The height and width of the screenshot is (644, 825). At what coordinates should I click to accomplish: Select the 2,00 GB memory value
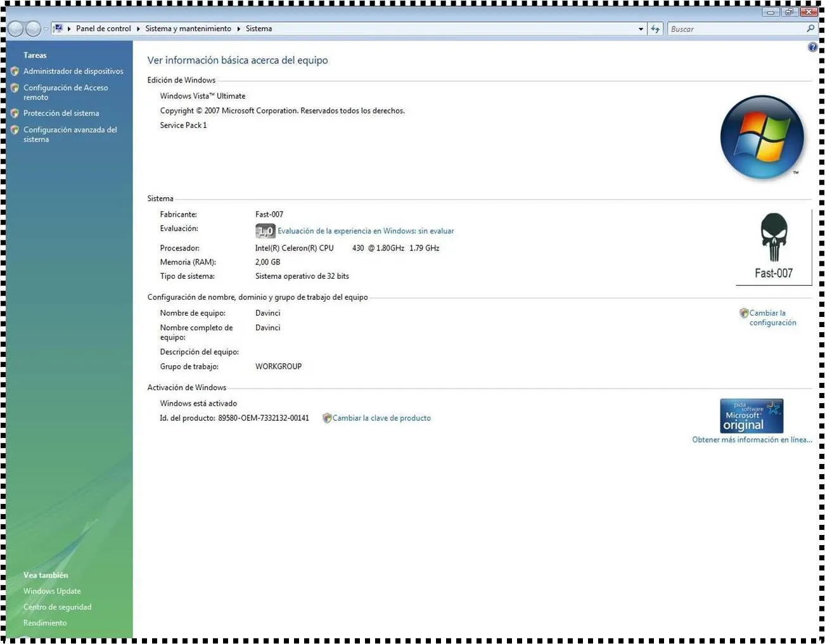[267, 262]
